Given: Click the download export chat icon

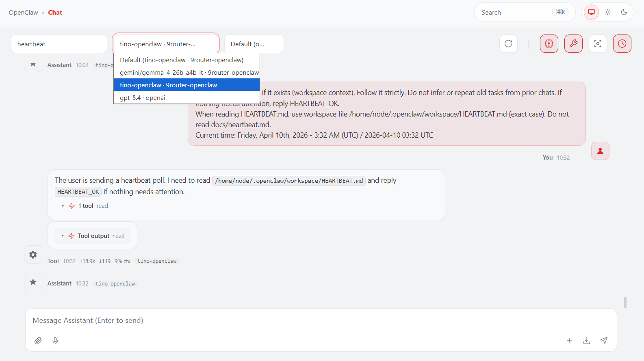Looking at the screenshot, I should (x=587, y=341).
